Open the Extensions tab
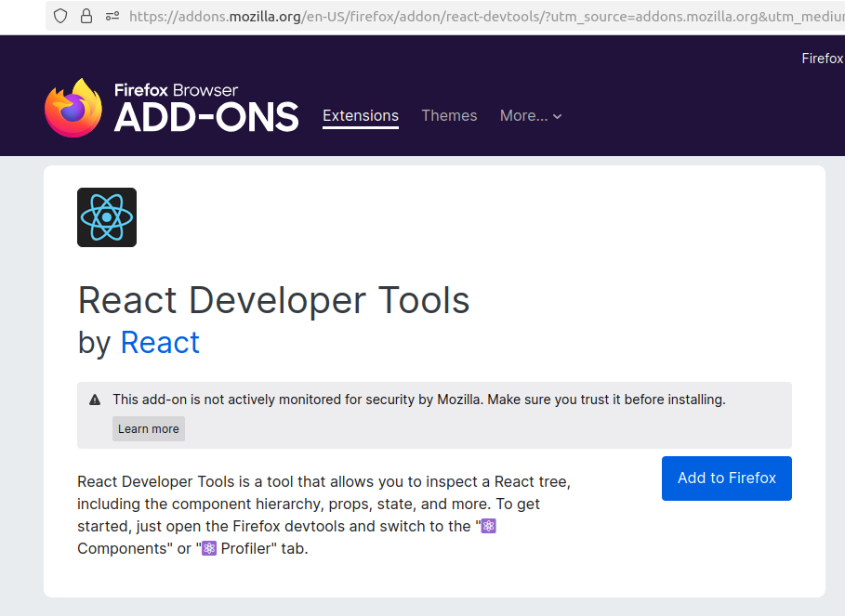This screenshot has width=845, height=616. [361, 116]
